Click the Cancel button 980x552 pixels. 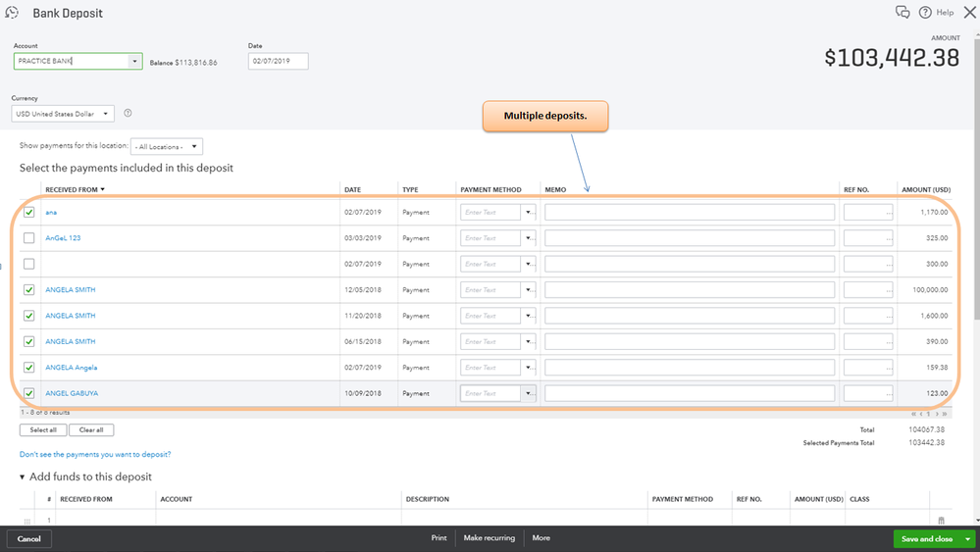point(28,539)
